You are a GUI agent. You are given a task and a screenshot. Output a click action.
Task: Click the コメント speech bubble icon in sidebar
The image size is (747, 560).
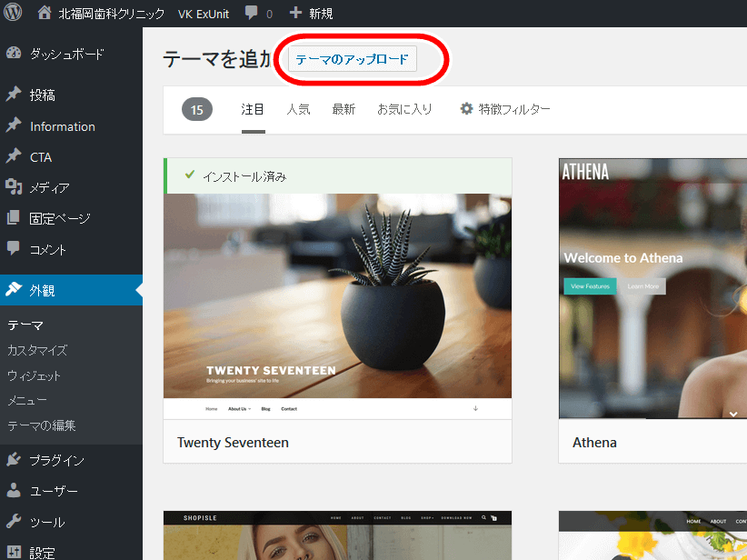(x=14, y=248)
